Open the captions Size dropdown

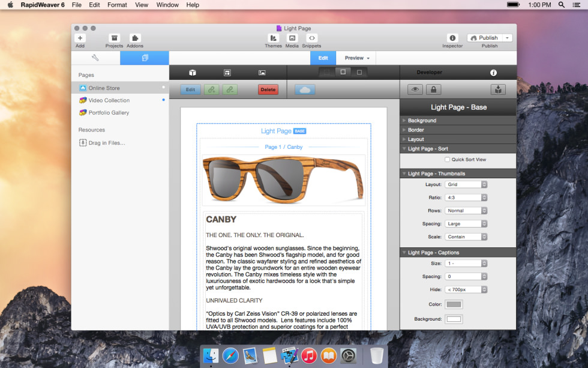click(466, 264)
